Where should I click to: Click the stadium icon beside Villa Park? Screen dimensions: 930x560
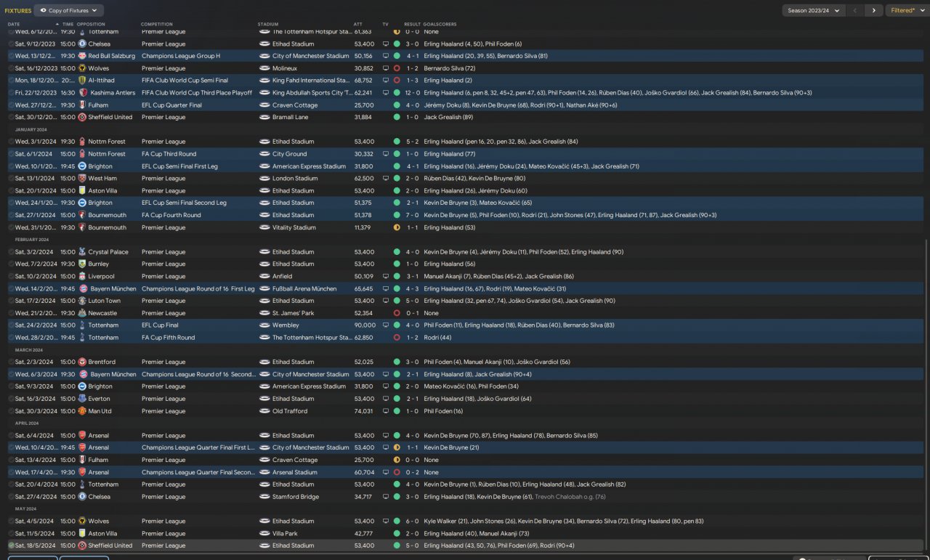tap(265, 533)
